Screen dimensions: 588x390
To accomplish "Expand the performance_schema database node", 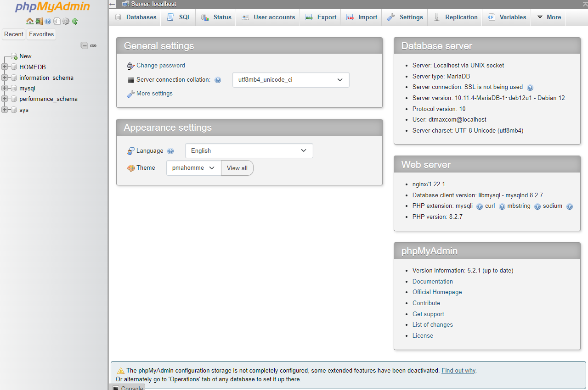I will tap(5, 99).
